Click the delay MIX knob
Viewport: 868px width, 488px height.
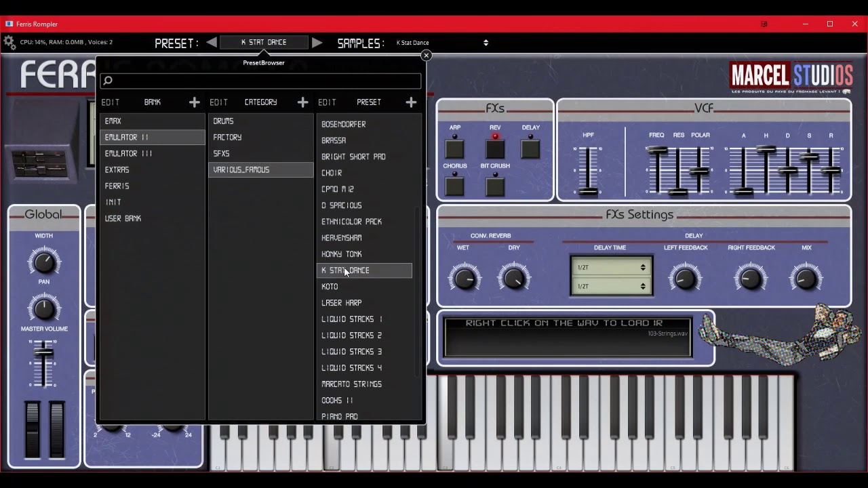point(806,278)
